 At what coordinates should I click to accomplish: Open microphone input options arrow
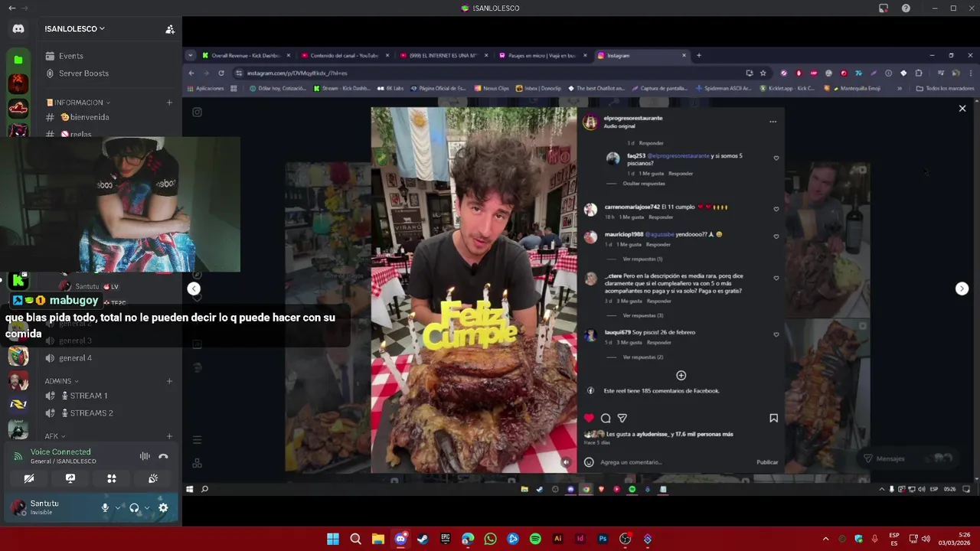(x=117, y=507)
